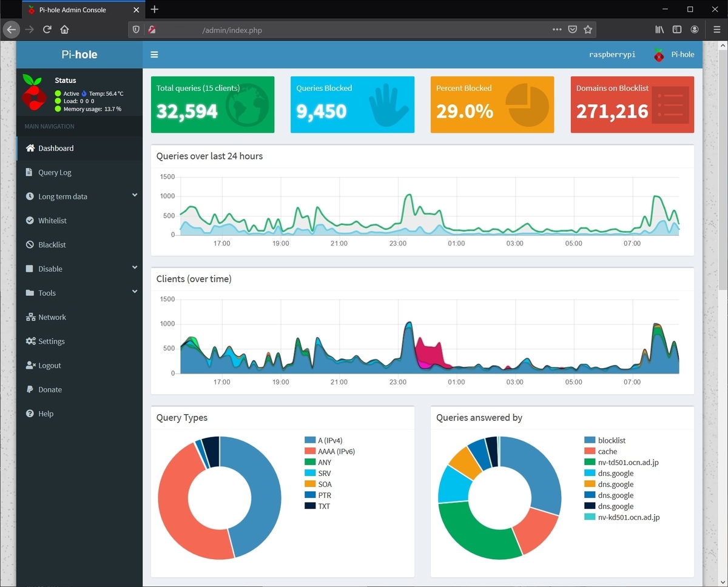Expand the Long term data submenu chevron
Viewport: 728px width, 587px height.
[x=135, y=195]
